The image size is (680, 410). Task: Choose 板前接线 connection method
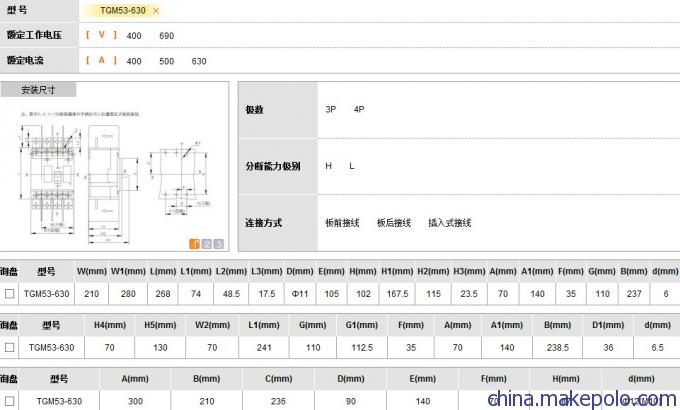coord(342,223)
